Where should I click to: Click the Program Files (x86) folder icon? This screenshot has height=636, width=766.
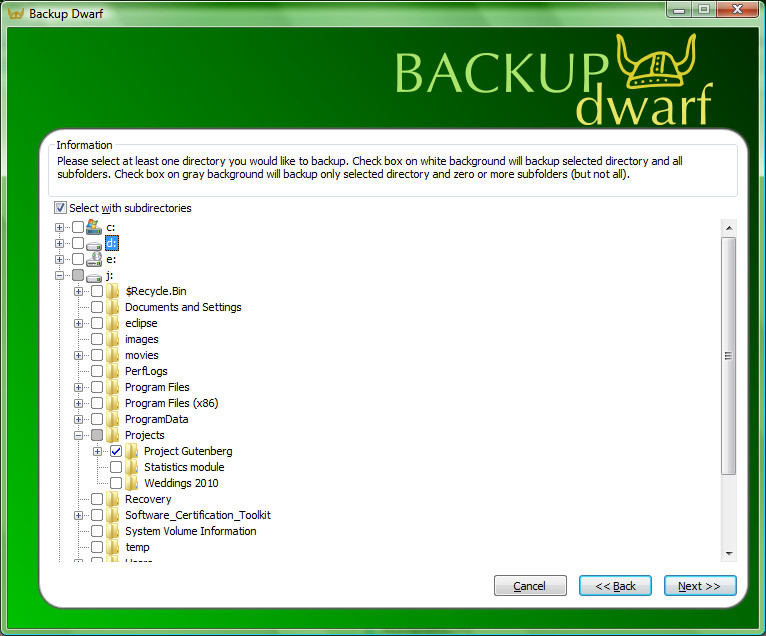pyautogui.click(x=113, y=403)
